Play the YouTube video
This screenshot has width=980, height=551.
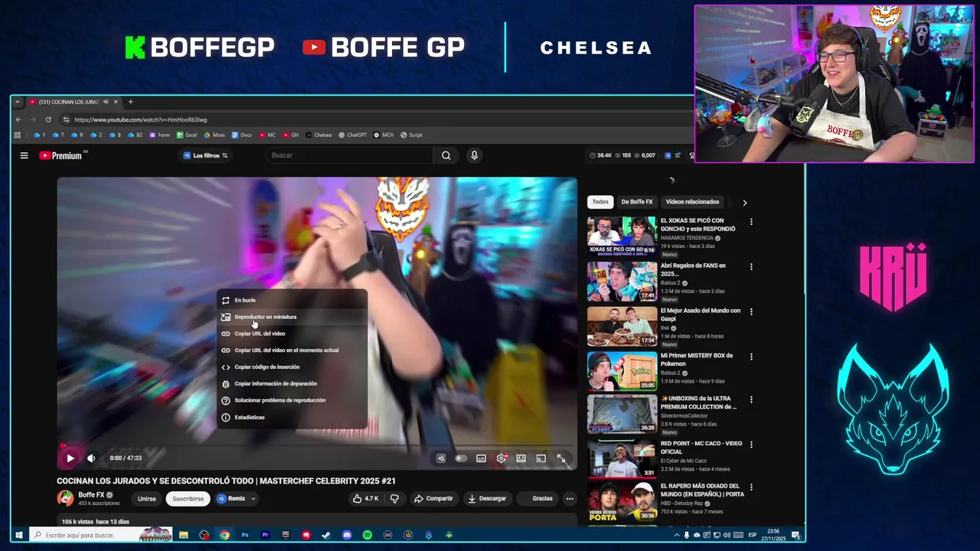point(70,458)
